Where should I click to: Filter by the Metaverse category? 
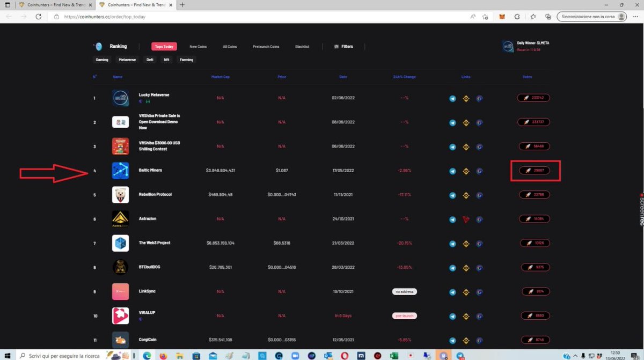coord(127,60)
